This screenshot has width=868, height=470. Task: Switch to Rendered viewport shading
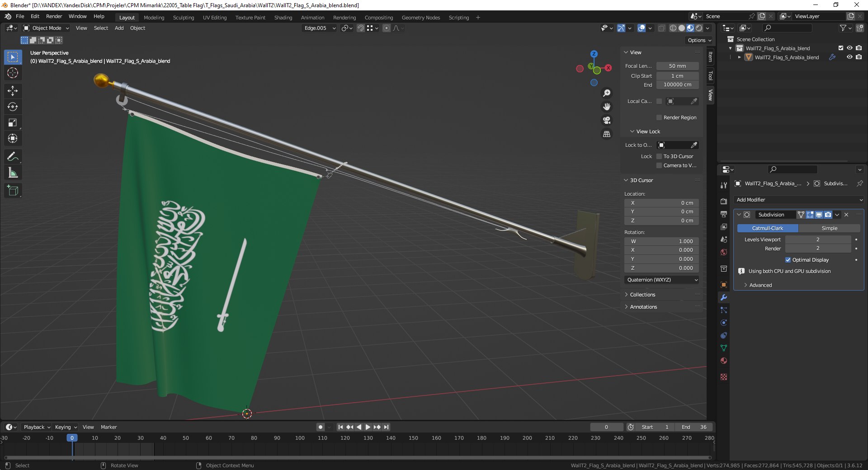699,28
